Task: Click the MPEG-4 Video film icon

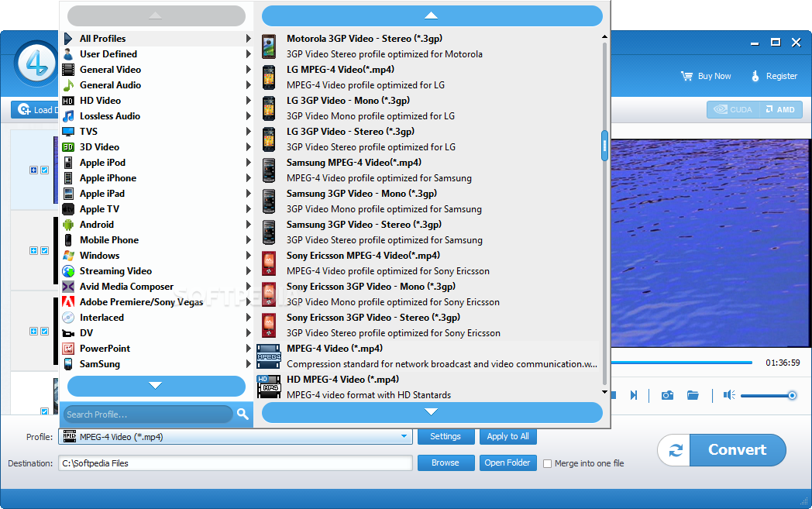Action: (x=269, y=356)
